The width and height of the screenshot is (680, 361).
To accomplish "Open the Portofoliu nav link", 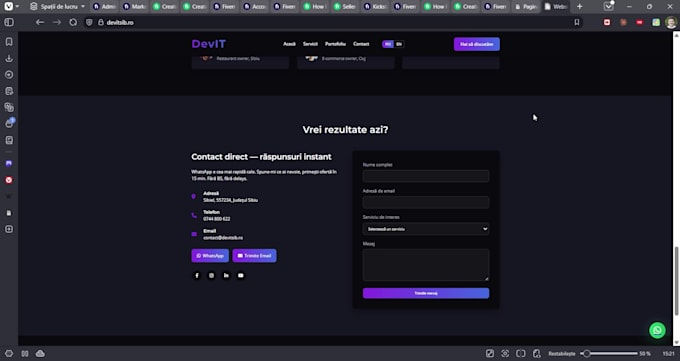I will point(335,44).
